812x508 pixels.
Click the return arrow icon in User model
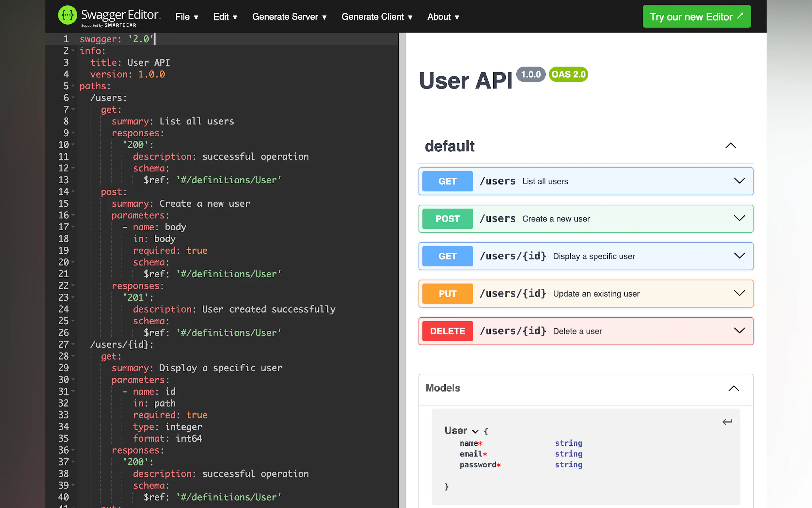click(727, 422)
